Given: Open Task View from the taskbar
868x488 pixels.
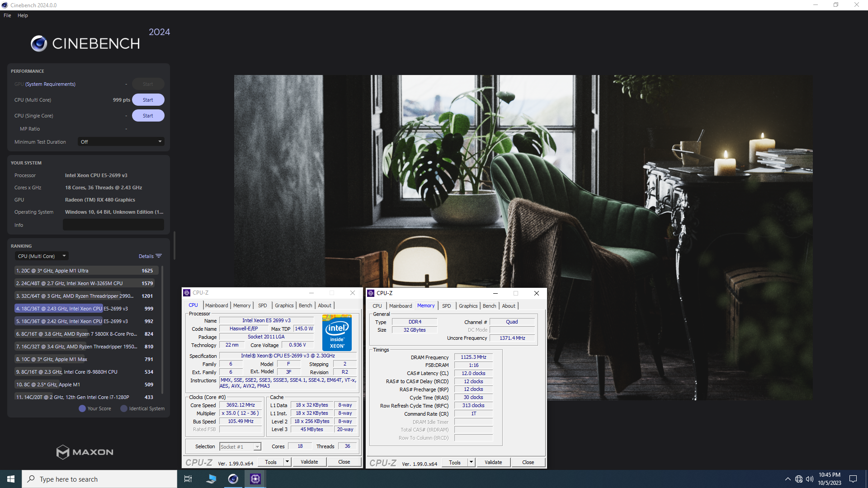Looking at the screenshot, I should coord(188,479).
